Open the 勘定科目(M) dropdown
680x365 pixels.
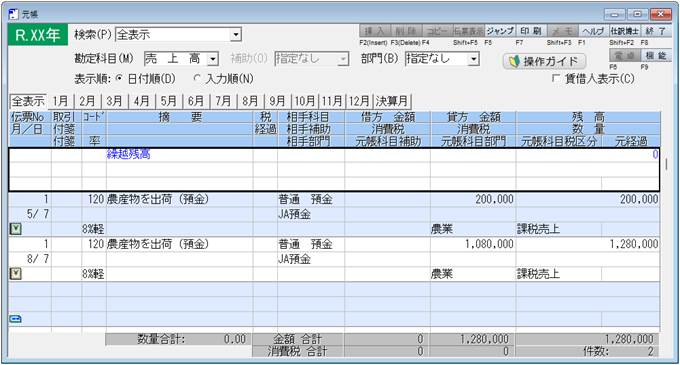point(213,59)
